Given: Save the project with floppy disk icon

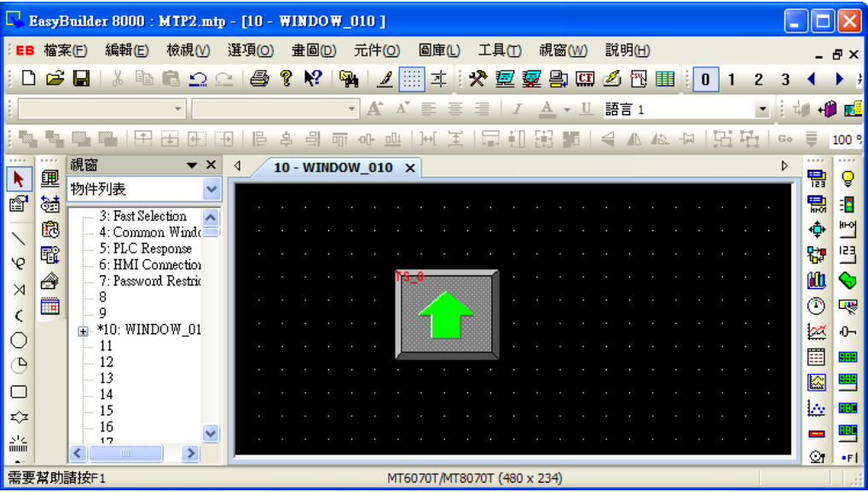Looking at the screenshot, I should click(x=81, y=78).
